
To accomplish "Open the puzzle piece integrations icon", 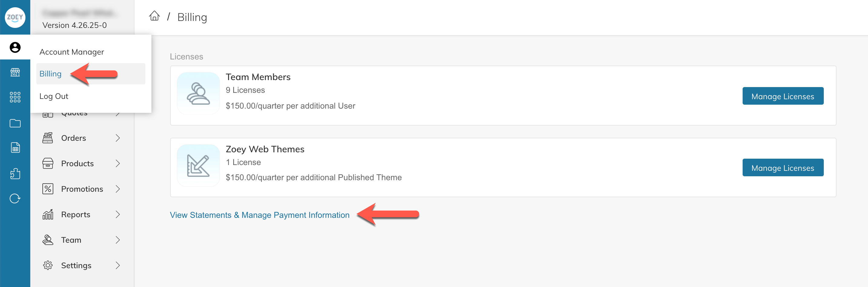I will click(x=15, y=173).
